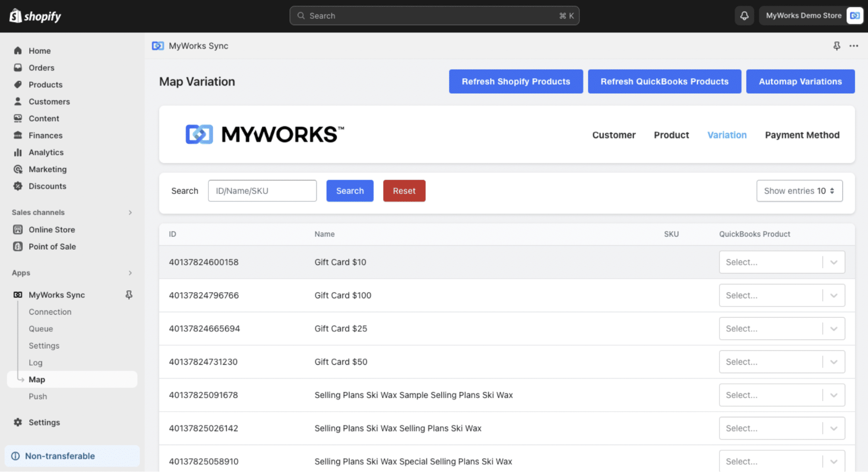The width and height of the screenshot is (868, 473).
Task: Click the MyWorks Sync header app icon
Action: [158, 46]
